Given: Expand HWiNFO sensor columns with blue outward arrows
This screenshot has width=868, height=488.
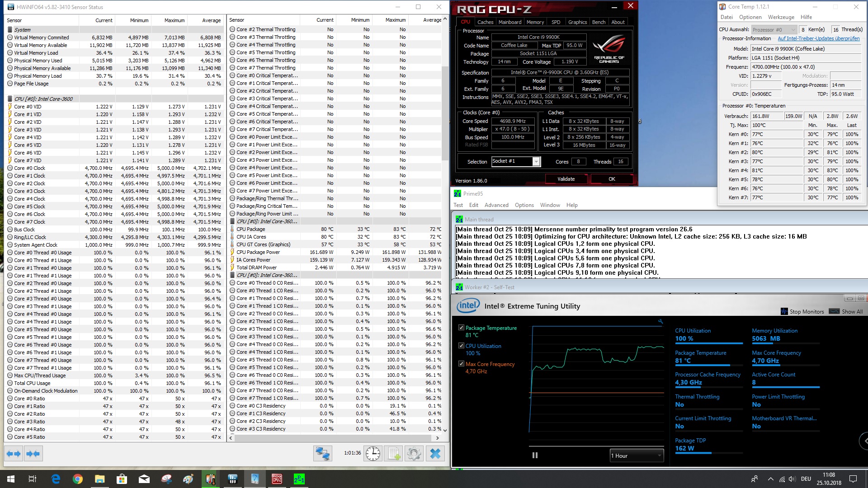Looking at the screenshot, I should (x=14, y=454).
